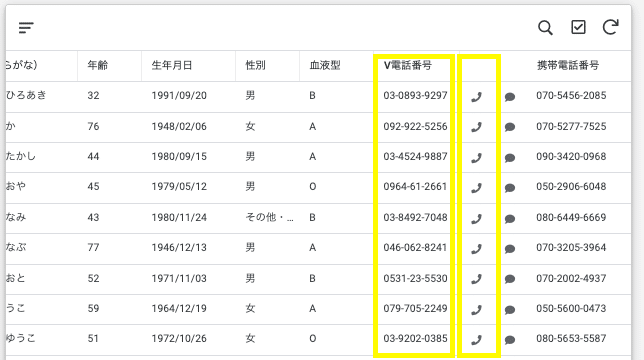The height and width of the screenshot is (360, 644).
Task: Message 080-6449-6669 via chat bubble icon
Action: pos(510,218)
